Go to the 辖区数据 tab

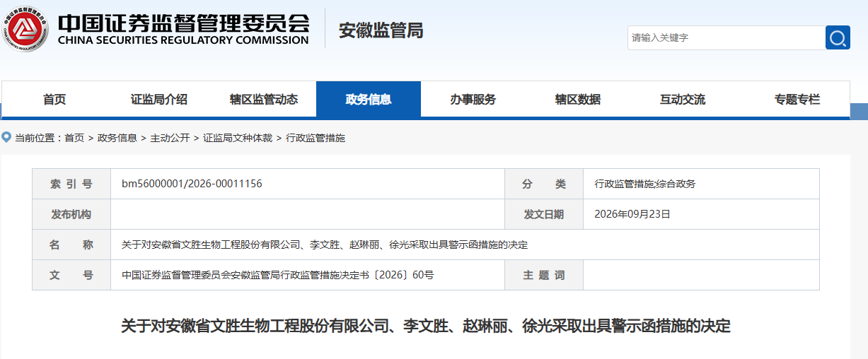click(x=578, y=100)
